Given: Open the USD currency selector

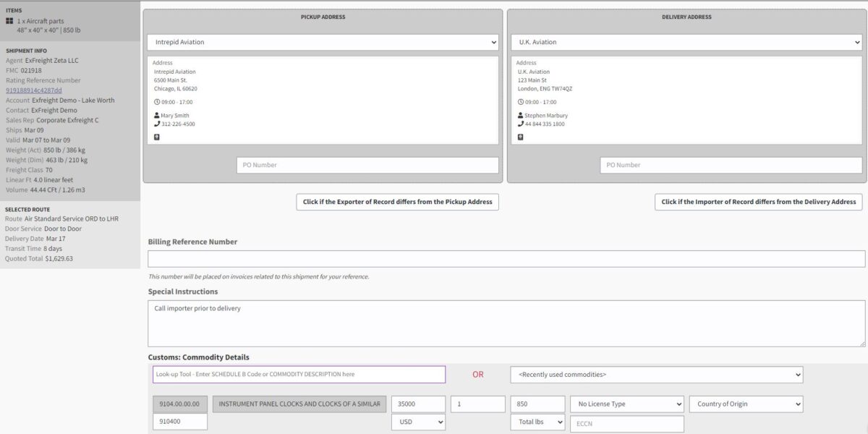Looking at the screenshot, I should (418, 422).
